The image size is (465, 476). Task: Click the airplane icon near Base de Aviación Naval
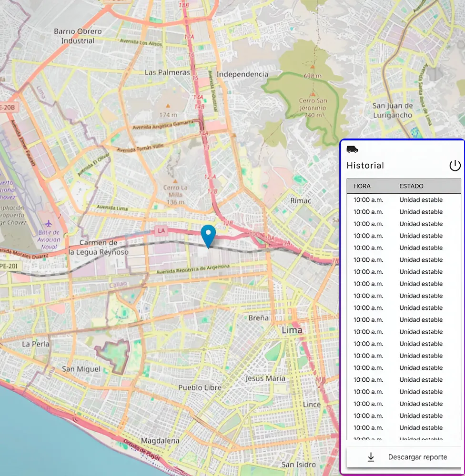[48, 223]
